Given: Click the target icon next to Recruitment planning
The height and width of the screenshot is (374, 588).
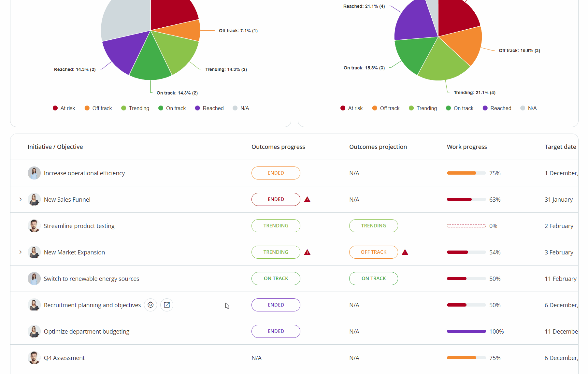Looking at the screenshot, I should 151,305.
